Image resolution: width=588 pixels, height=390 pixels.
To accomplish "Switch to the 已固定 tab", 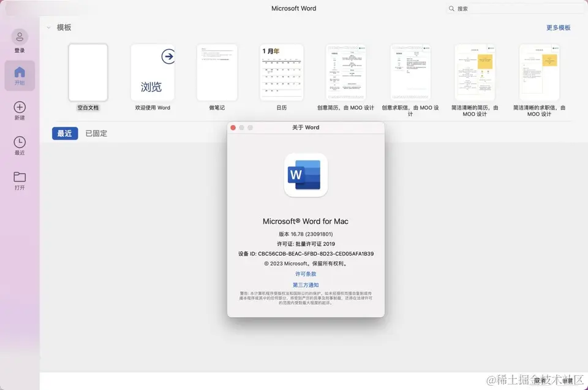I will pos(96,133).
